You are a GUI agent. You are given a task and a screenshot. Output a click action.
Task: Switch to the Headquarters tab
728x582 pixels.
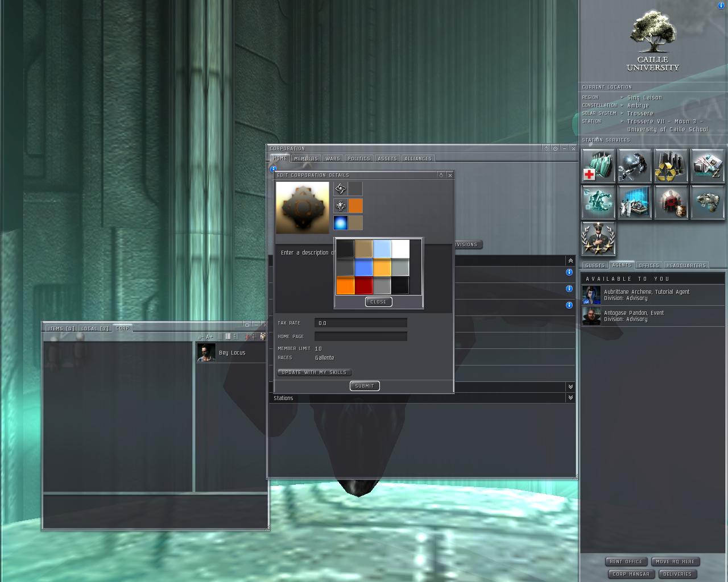tap(686, 265)
